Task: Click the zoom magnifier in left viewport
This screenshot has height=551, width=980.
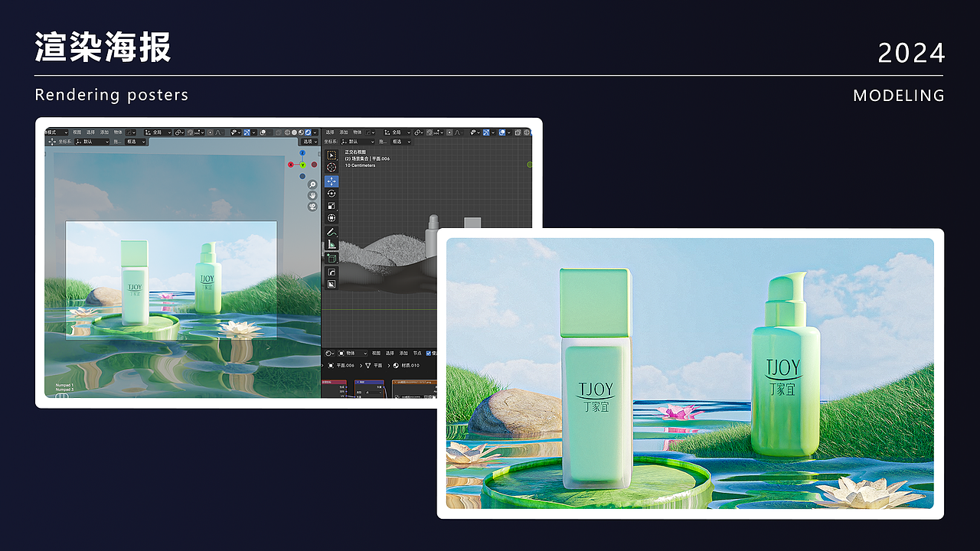Action: [312, 185]
